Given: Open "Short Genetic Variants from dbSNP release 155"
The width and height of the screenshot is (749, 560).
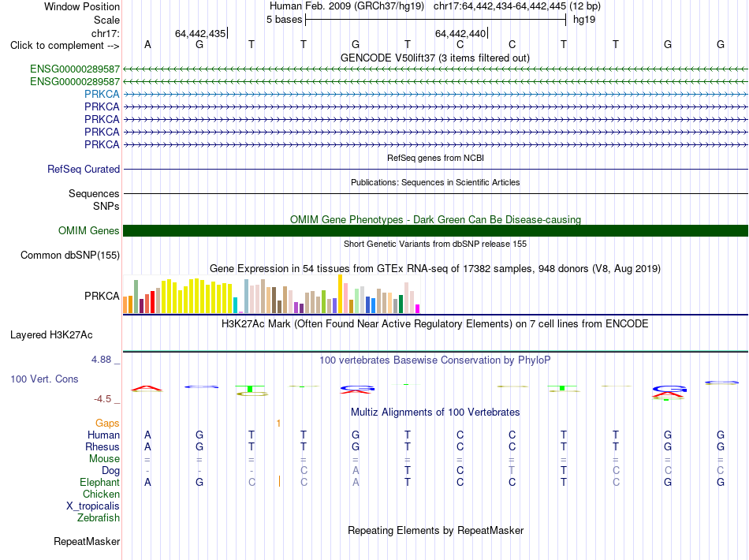Looking at the screenshot, I should pos(435,244).
